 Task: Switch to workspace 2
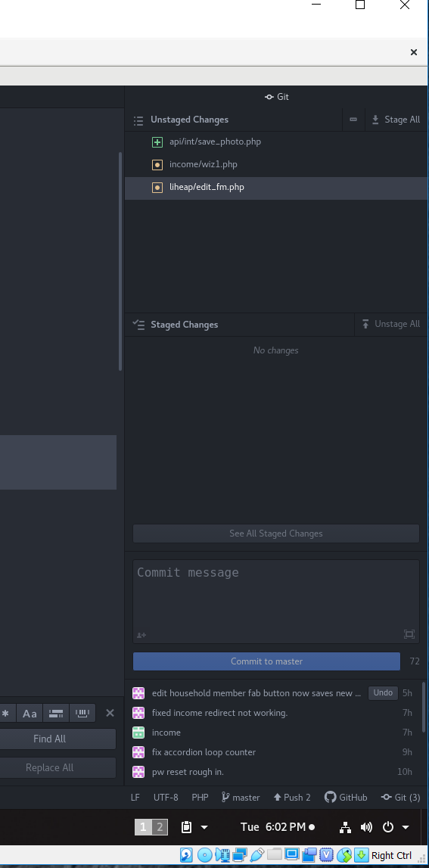point(160,827)
